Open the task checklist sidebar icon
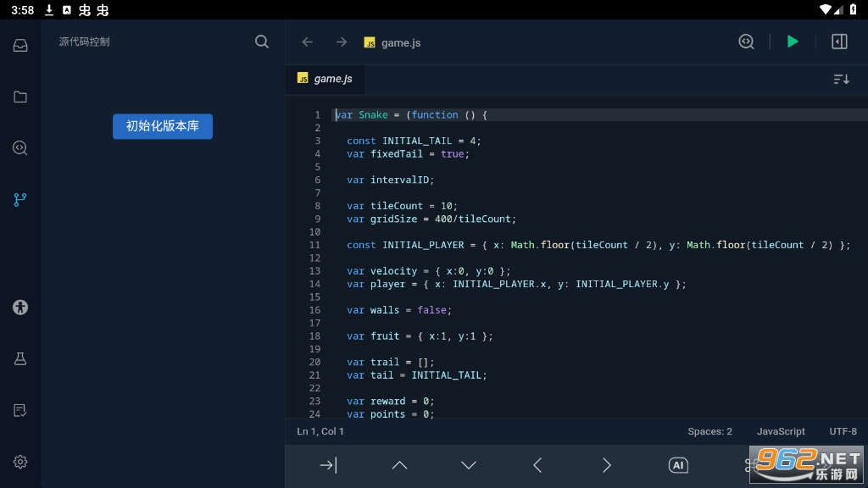Screen dimensions: 868x488 pos(20,411)
